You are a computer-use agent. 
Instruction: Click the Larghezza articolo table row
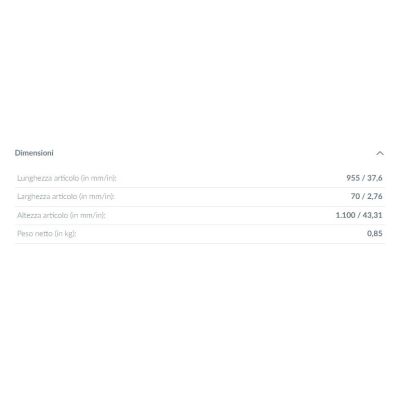pyautogui.click(x=200, y=197)
